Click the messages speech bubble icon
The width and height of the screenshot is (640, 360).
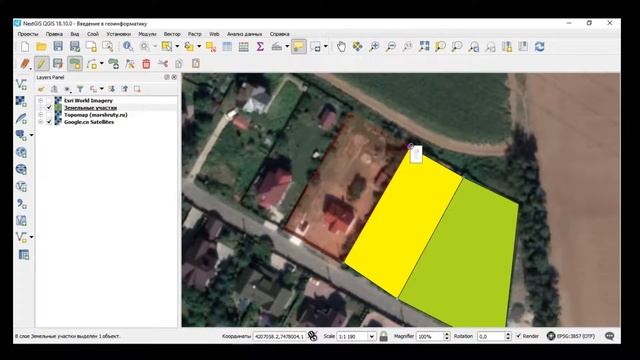(610, 336)
